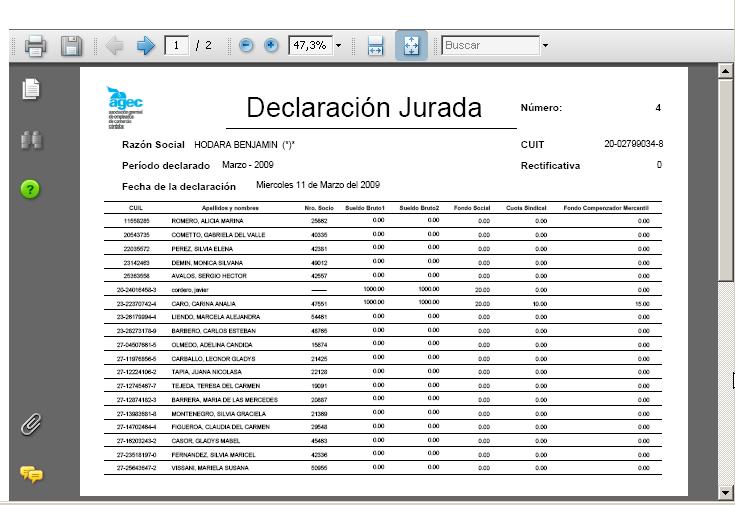
Task: Open the Buscar search options dropdown
Action: (545, 45)
